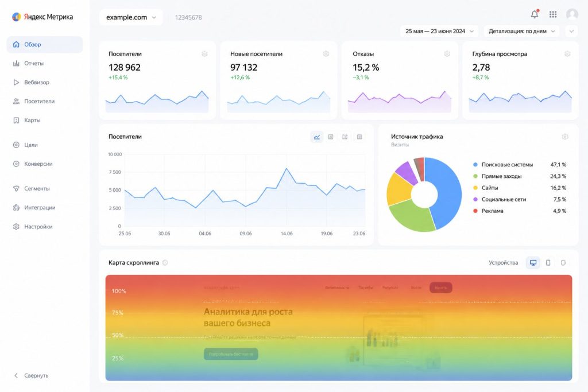This screenshot has width=588, height=392.
Task: Click the Настройки gear icon in sidebar
Action: tap(16, 227)
